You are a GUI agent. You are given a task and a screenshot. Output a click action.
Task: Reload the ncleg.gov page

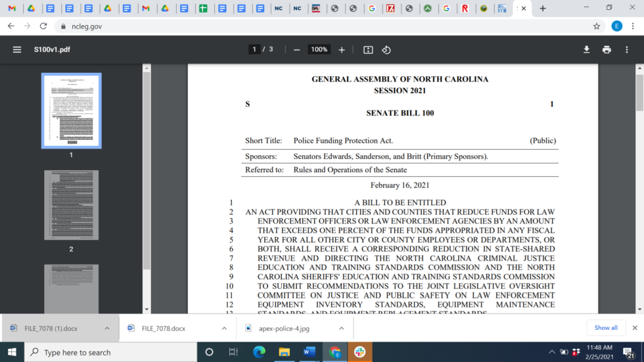pos(43,26)
